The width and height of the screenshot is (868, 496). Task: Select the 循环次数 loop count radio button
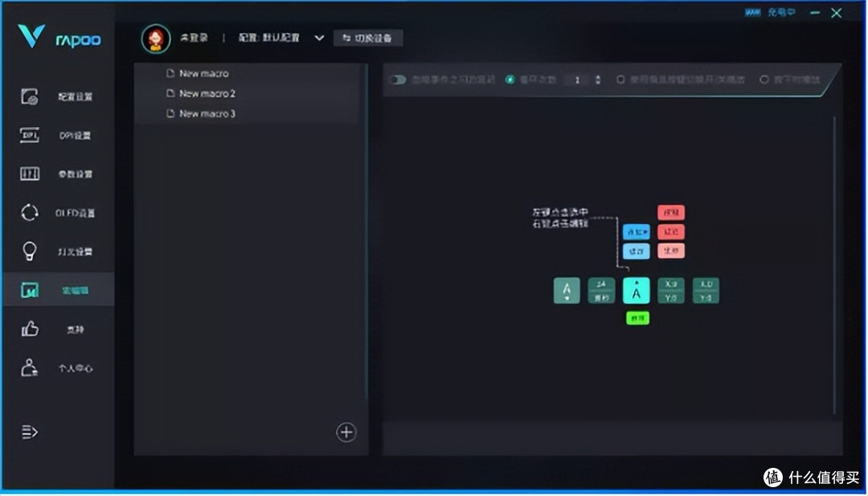pyautogui.click(x=510, y=80)
